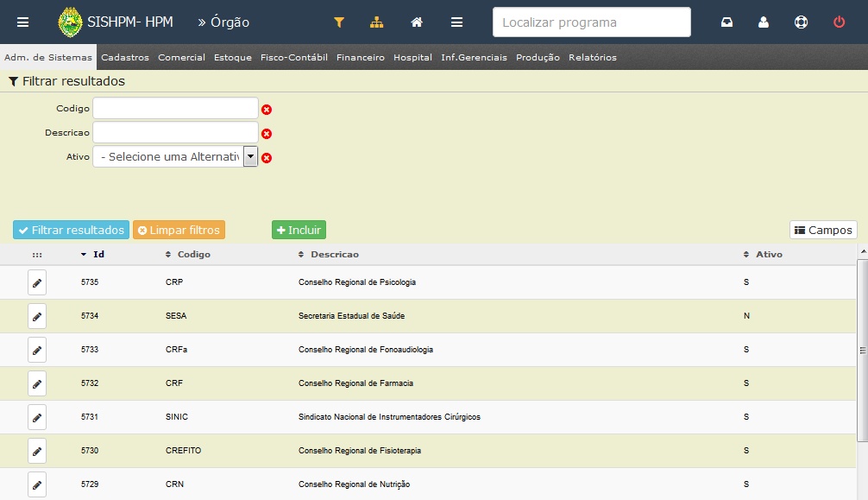Clear the Ativo filter with red X
Image resolution: width=868 pixels, height=500 pixels.
tap(267, 158)
